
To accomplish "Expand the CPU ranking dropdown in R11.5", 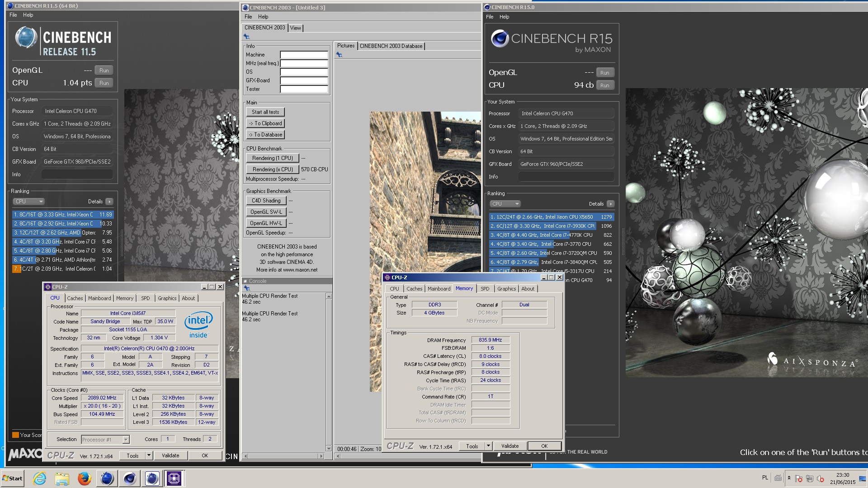I will 28,202.
